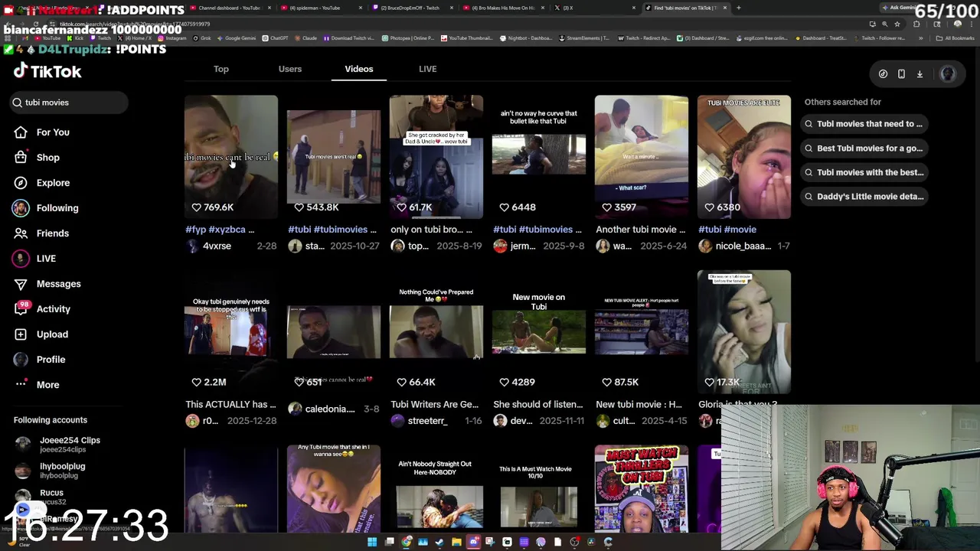980x551 pixels.
Task: Switch to the LIVE results tab
Action: (x=428, y=69)
